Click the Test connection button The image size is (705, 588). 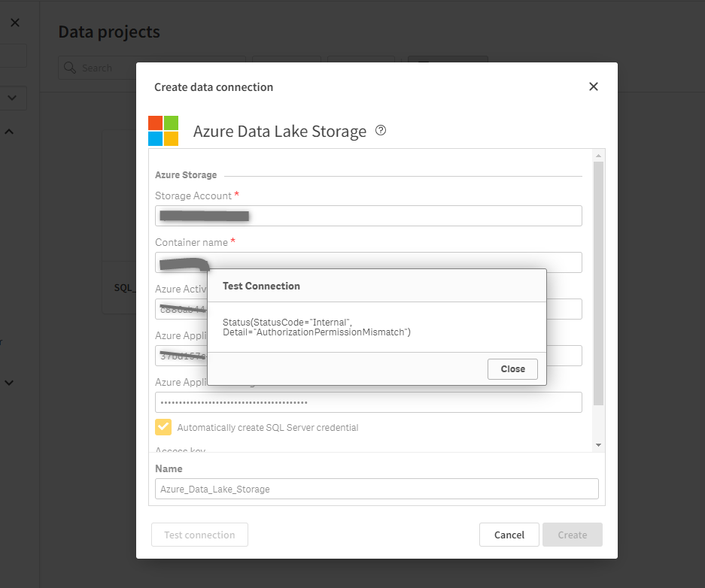(x=199, y=535)
